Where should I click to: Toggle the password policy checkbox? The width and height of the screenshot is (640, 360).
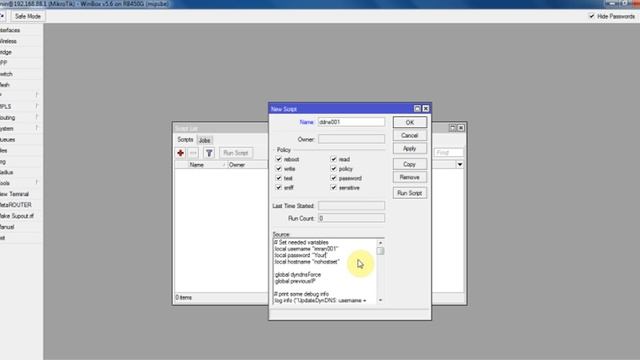coord(333,178)
